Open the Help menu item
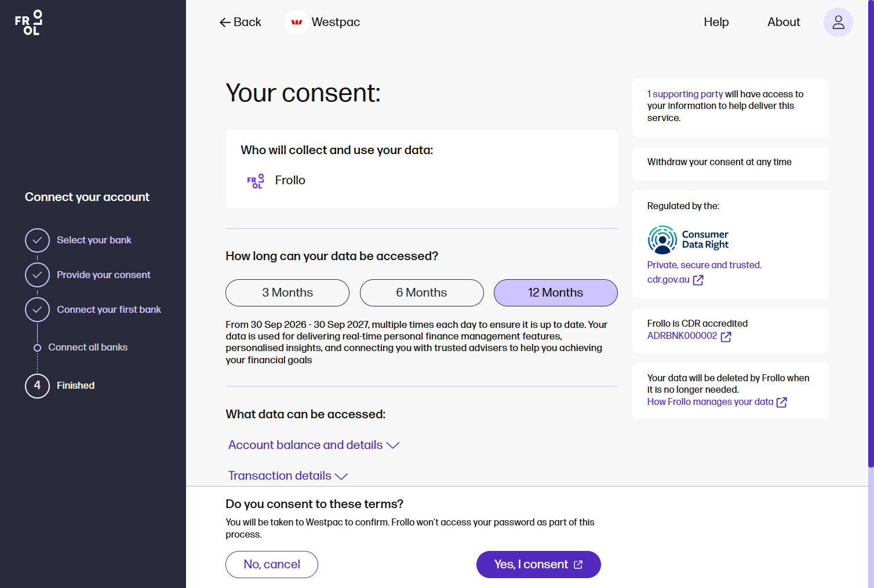 pyautogui.click(x=716, y=22)
